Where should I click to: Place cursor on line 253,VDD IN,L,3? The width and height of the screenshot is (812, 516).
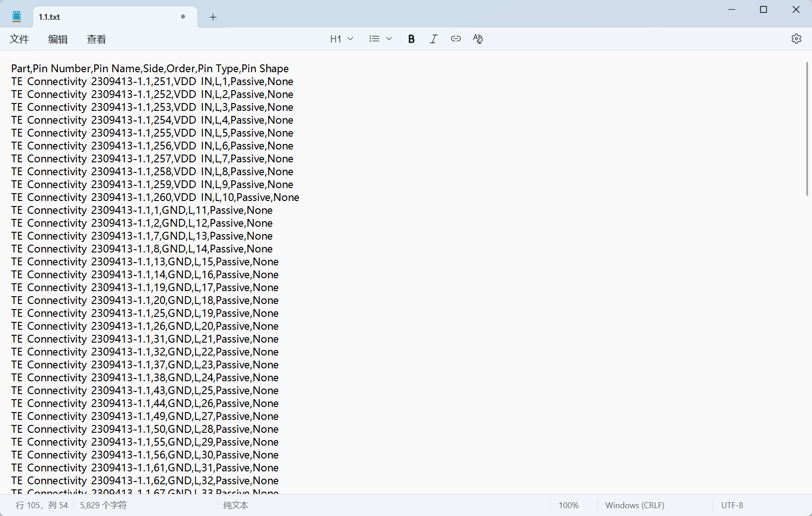pyautogui.click(x=152, y=107)
